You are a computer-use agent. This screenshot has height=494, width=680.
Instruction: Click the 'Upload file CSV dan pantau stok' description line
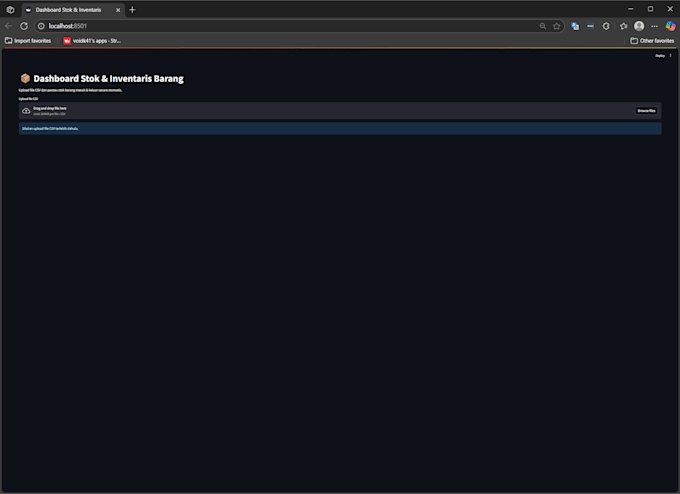70,90
